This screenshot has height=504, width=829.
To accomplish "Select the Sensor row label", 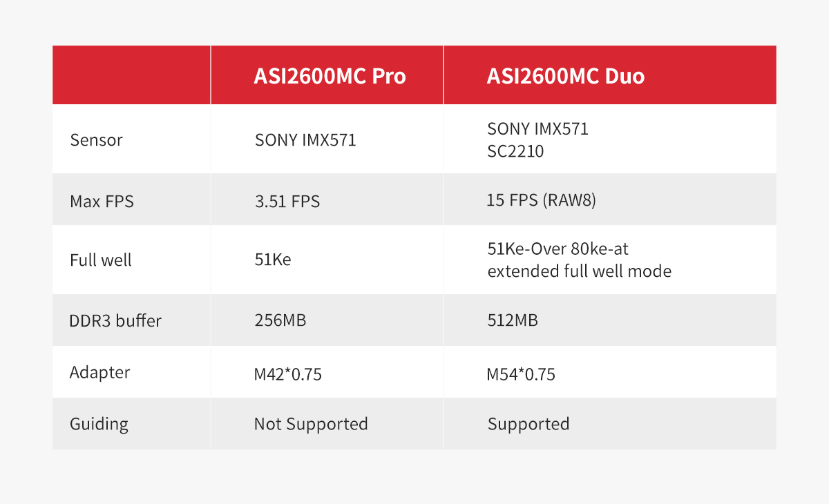I will (x=96, y=140).
